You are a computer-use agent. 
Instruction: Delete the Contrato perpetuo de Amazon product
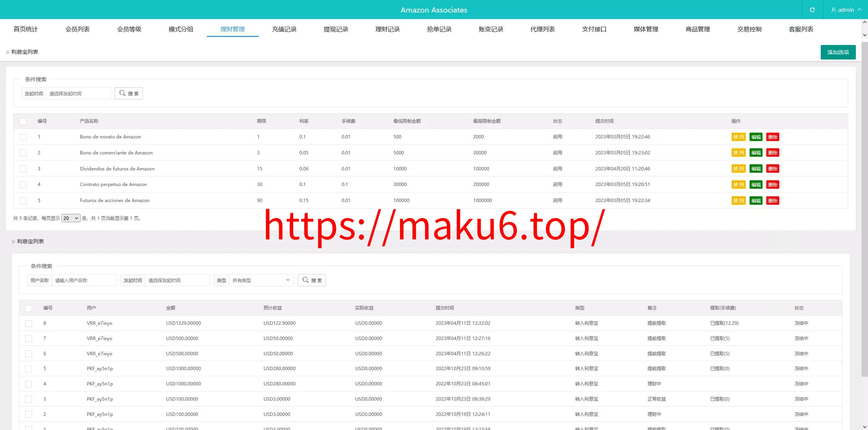[x=773, y=185]
